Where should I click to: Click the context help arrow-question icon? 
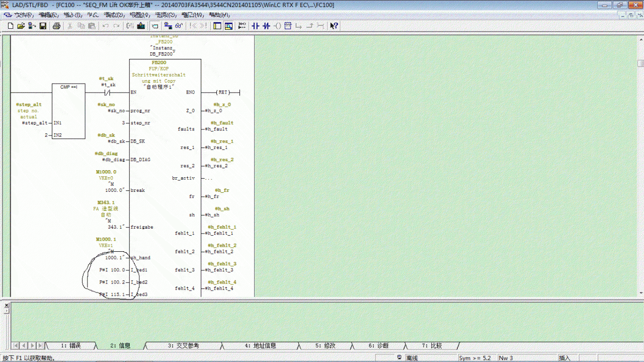tap(334, 26)
